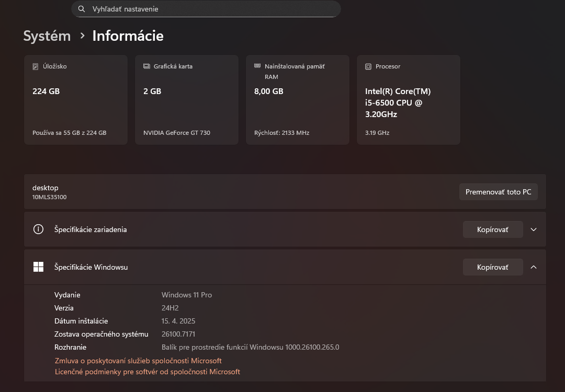
Task: Click the Úložisko storage drive icon
Action: (36, 66)
